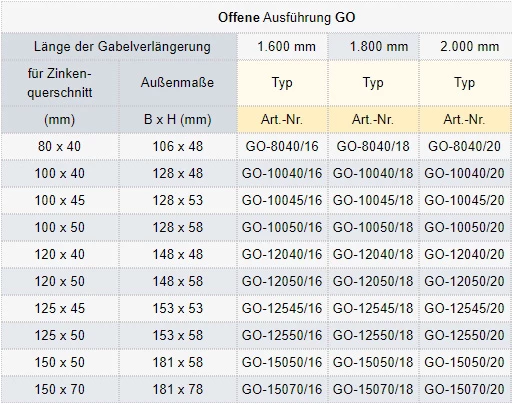
Task: Select article number GO-12050/20
Action: (x=464, y=281)
